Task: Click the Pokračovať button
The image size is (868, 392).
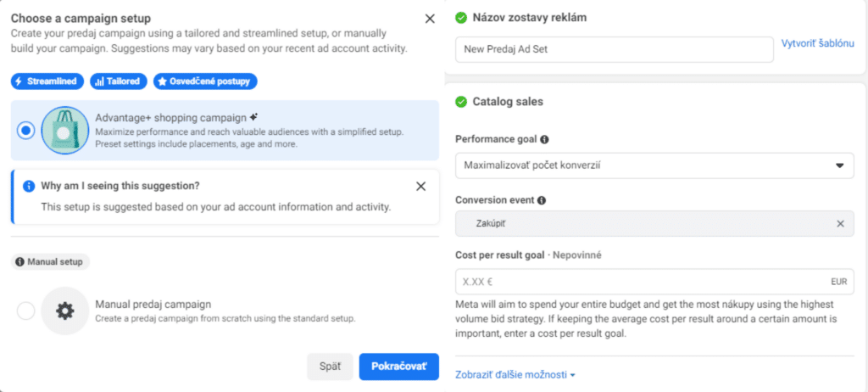Action: point(399,367)
